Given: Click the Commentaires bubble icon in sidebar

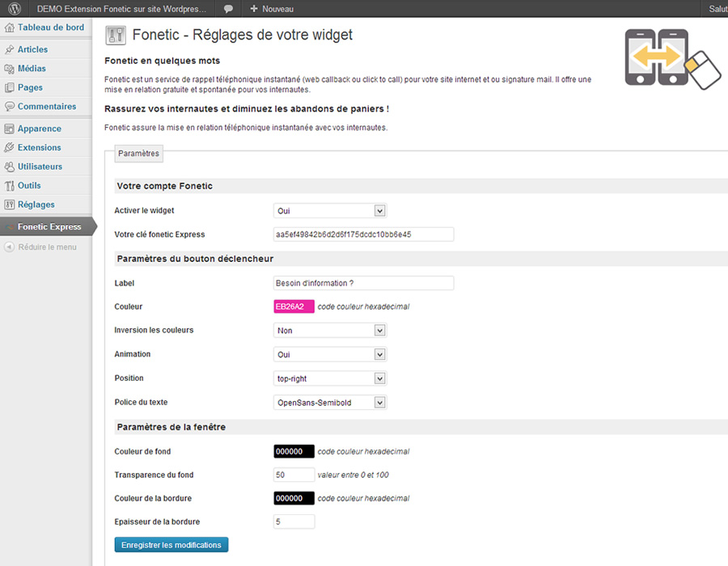Looking at the screenshot, I should click(x=9, y=106).
